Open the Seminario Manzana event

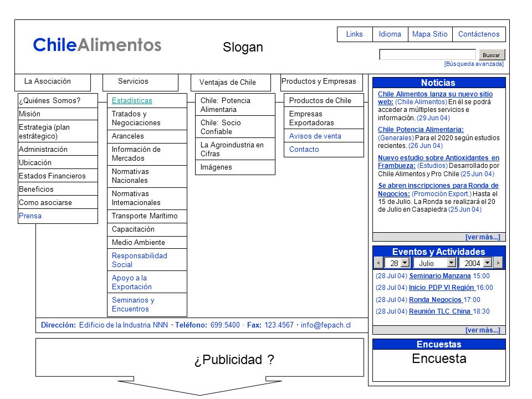(440, 276)
